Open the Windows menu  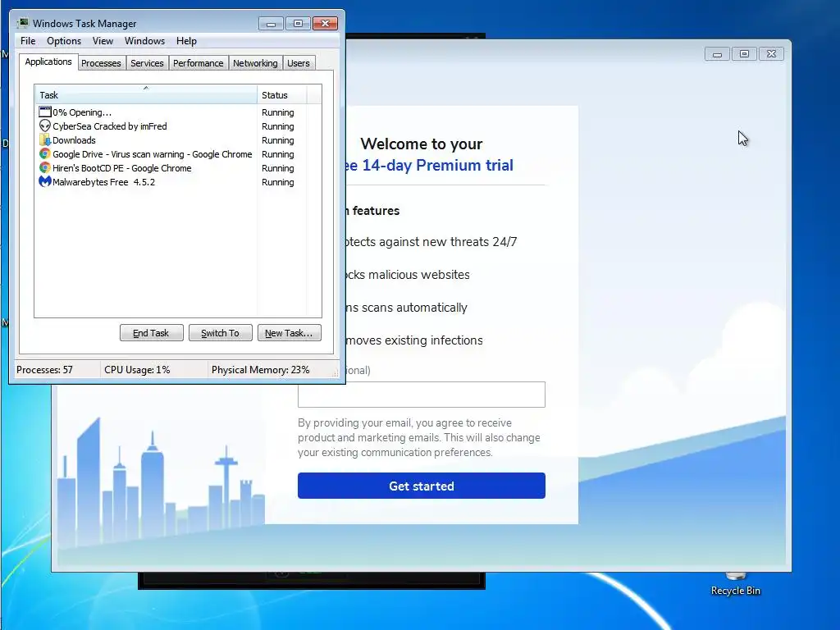(x=144, y=41)
